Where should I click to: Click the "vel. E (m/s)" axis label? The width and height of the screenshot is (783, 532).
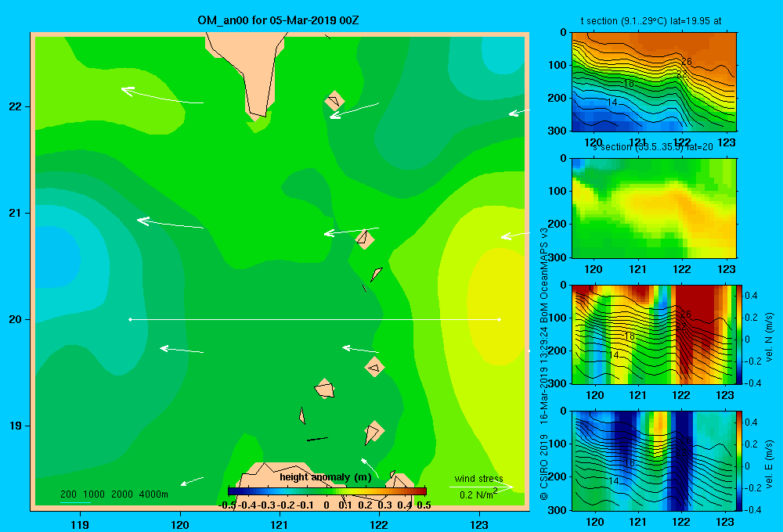(769, 464)
